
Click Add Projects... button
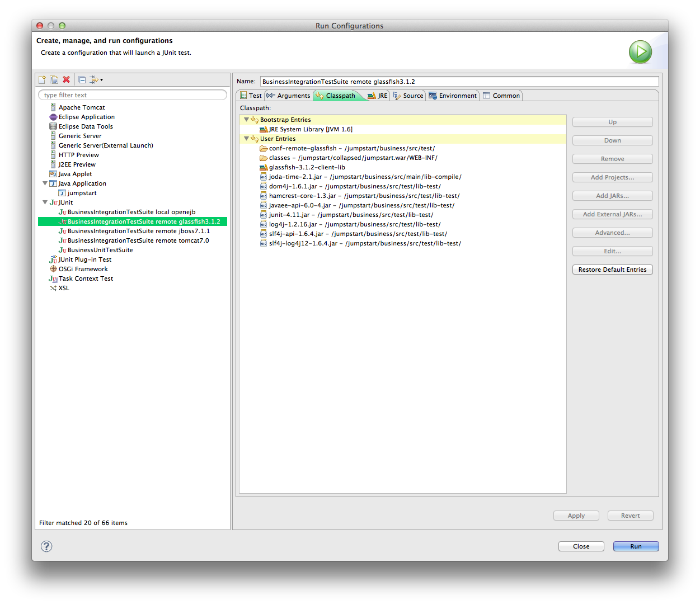tap(612, 177)
